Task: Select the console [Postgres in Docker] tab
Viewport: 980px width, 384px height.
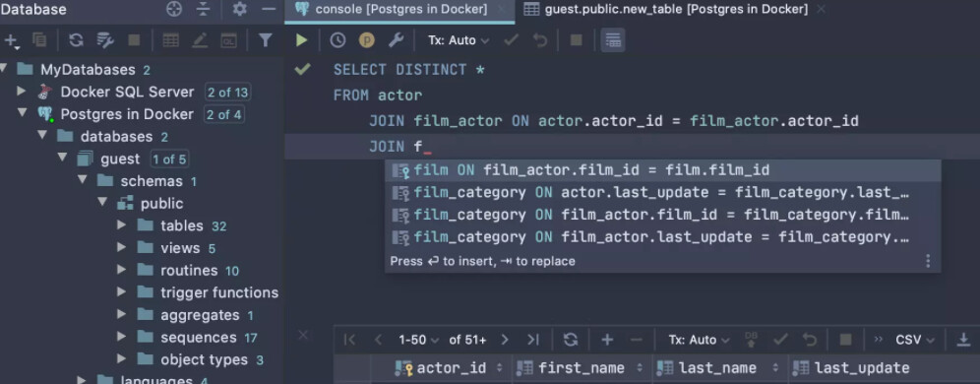Action: 400,10
